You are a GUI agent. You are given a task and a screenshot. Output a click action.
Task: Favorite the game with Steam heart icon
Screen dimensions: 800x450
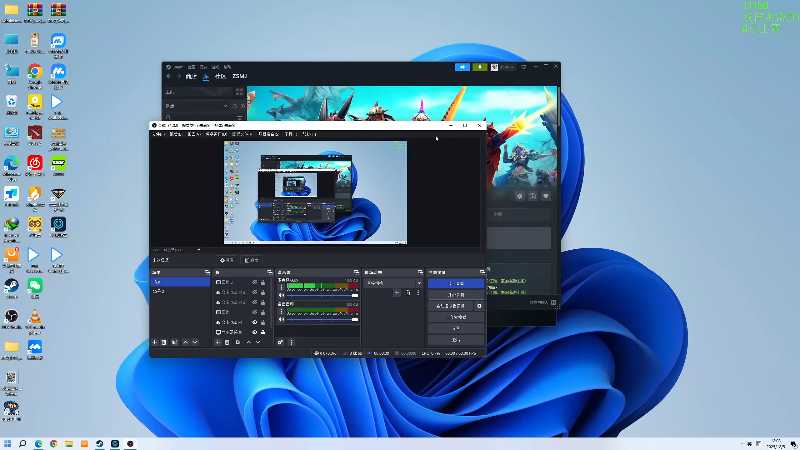[x=546, y=196]
